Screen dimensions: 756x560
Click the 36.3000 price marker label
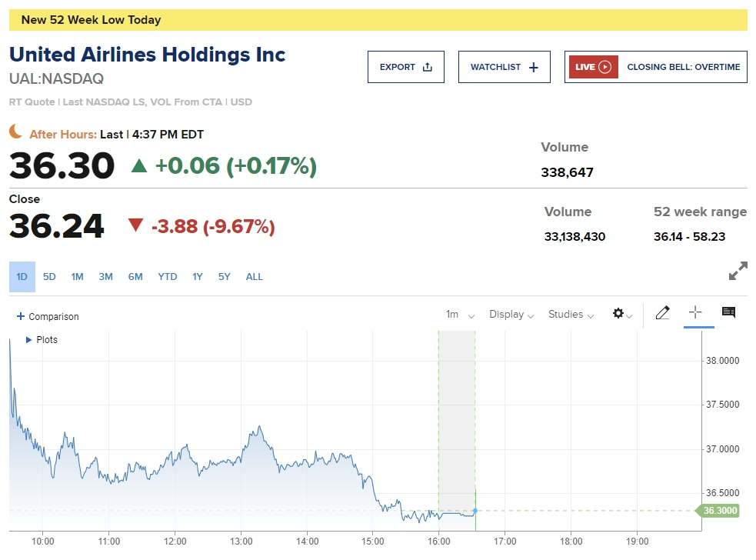click(718, 510)
